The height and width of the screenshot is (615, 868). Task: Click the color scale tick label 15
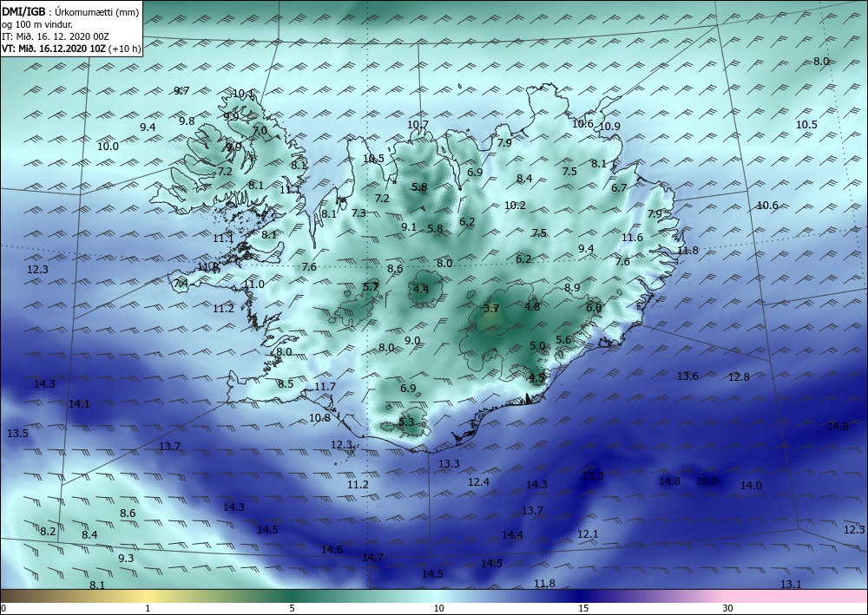[x=583, y=609]
